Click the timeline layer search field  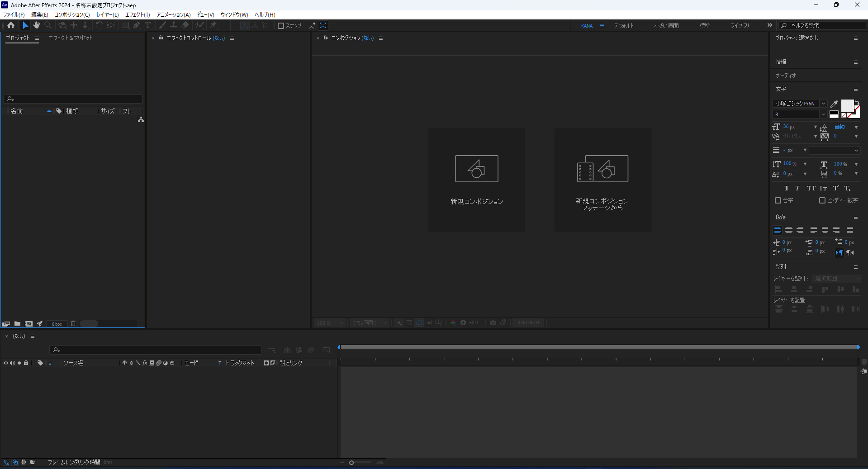tap(155, 350)
